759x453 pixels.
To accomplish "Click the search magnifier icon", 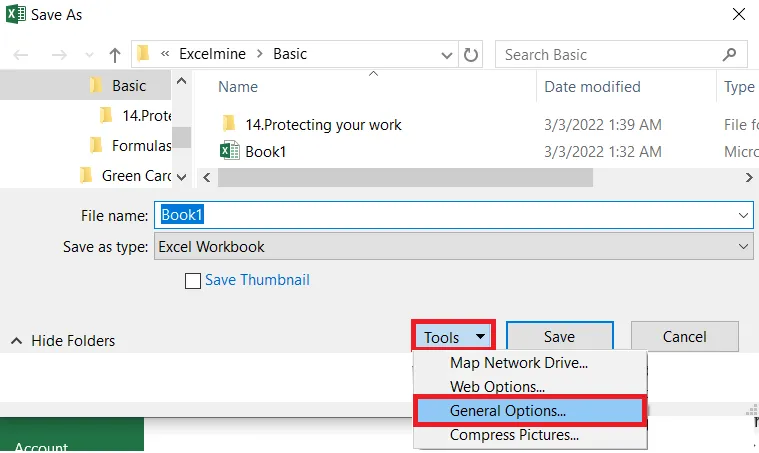I will point(729,55).
